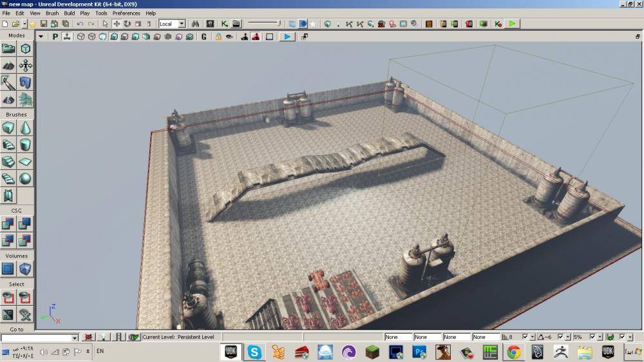644x362 pixels.
Task: Click Save level disk icon
Action: 44,24
